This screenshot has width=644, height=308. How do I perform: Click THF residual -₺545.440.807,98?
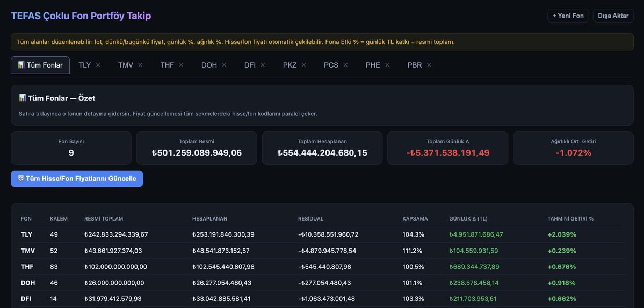tap(324, 267)
